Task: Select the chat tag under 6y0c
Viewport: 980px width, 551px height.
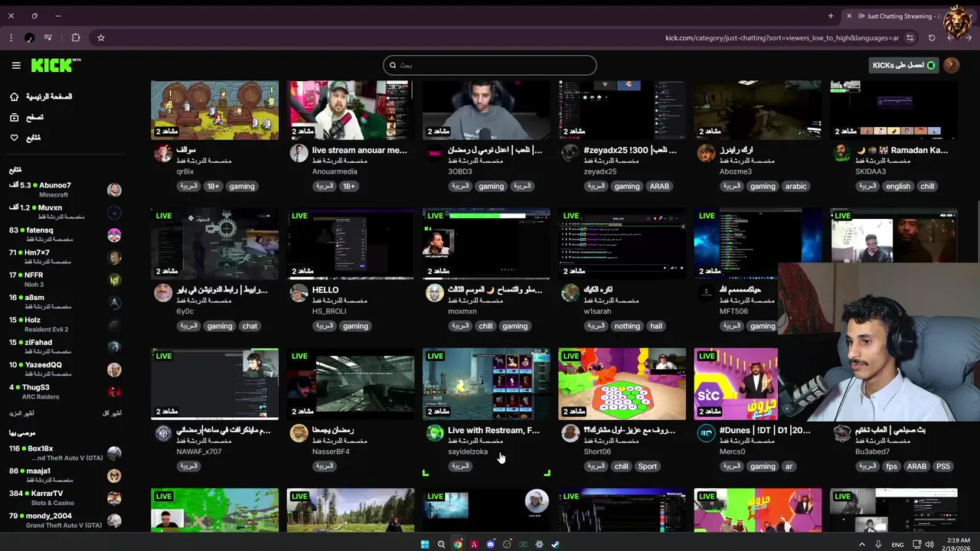Action: click(250, 326)
